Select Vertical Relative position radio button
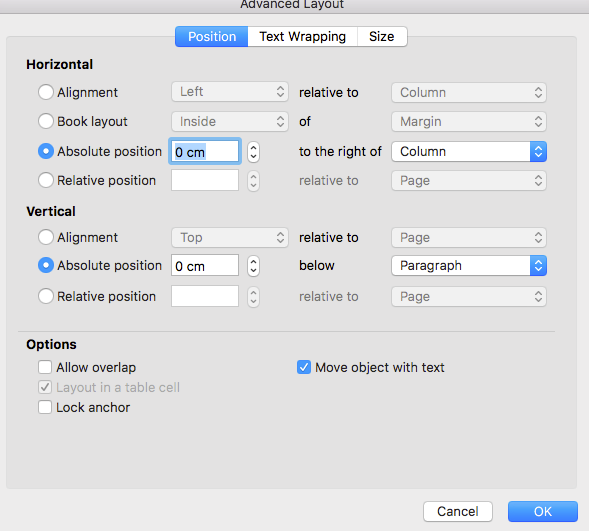Screen dimensions: 589x531 coord(46,296)
